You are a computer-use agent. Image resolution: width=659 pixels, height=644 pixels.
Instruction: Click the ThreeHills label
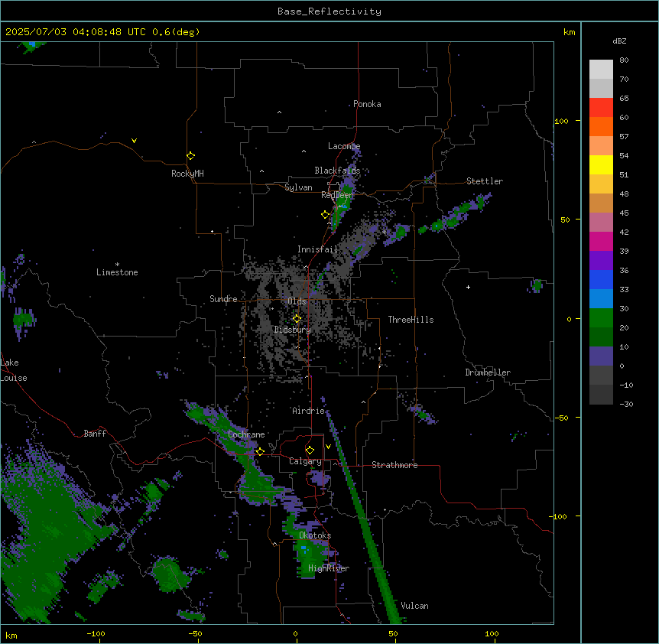click(411, 320)
